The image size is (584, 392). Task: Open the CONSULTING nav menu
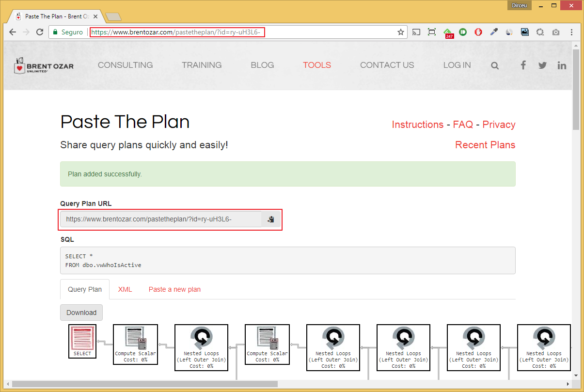125,65
